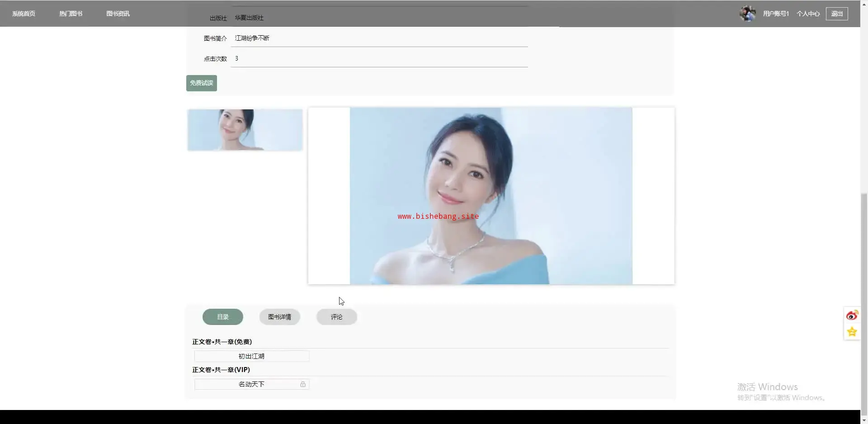The height and width of the screenshot is (424, 868).
Task: Click the 用户账号1 username
Action: (776, 14)
